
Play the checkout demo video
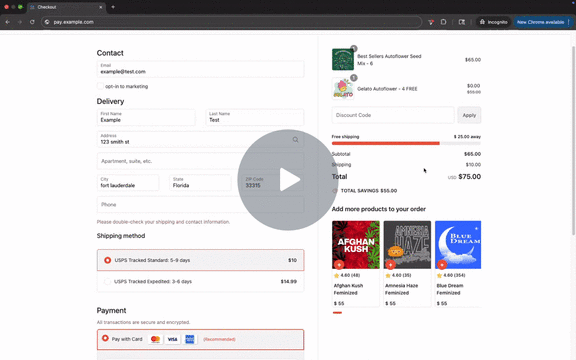point(288,180)
